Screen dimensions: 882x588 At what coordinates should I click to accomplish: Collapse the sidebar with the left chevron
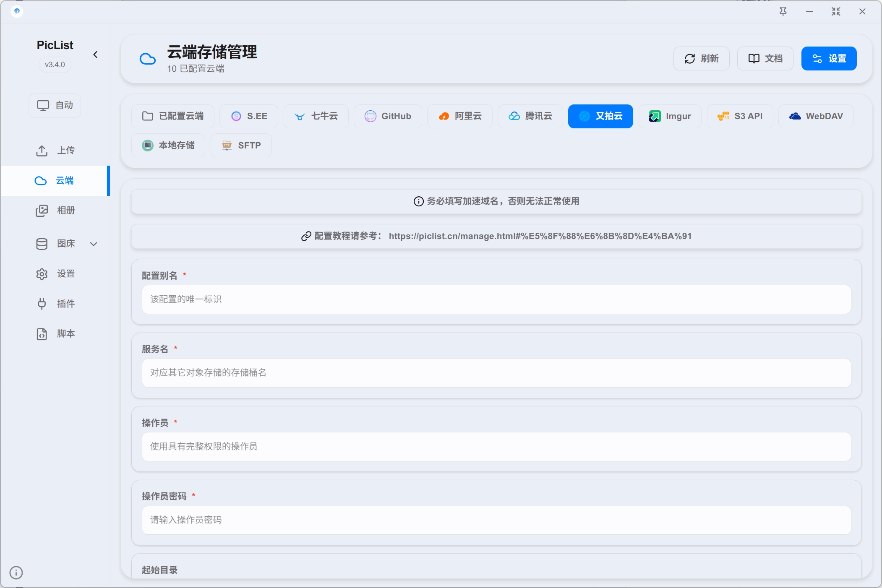(95, 55)
